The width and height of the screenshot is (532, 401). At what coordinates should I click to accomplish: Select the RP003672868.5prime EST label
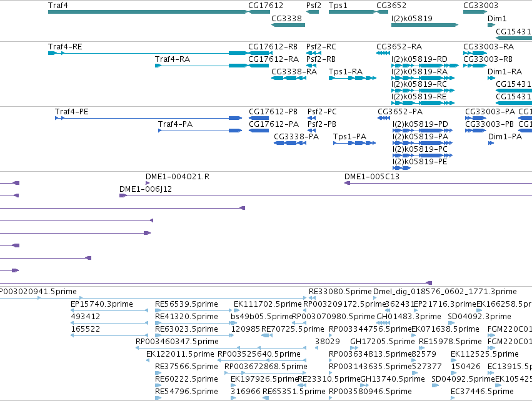(266, 367)
